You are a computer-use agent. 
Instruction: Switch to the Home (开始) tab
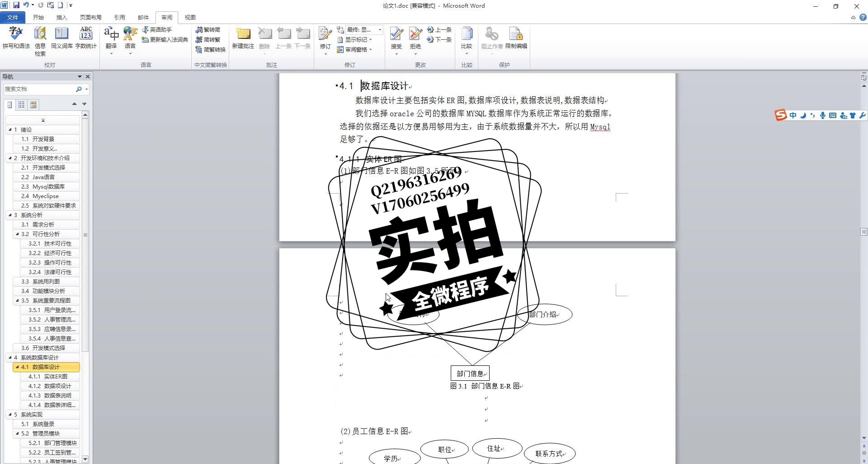(38, 17)
